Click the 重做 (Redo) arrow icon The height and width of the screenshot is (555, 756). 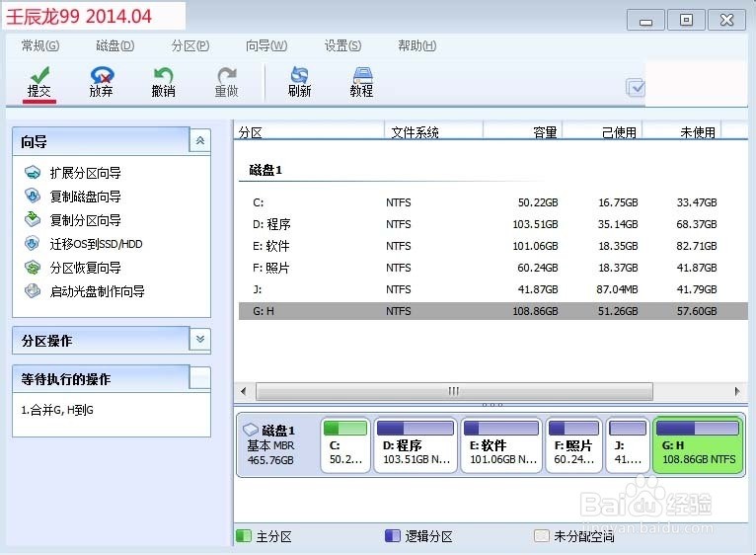227,75
